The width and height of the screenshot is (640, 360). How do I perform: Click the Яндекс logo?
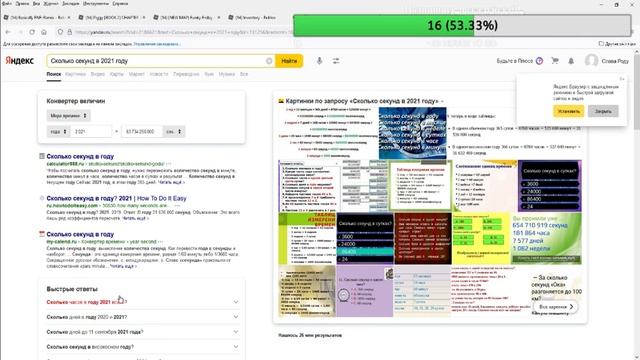(19, 61)
